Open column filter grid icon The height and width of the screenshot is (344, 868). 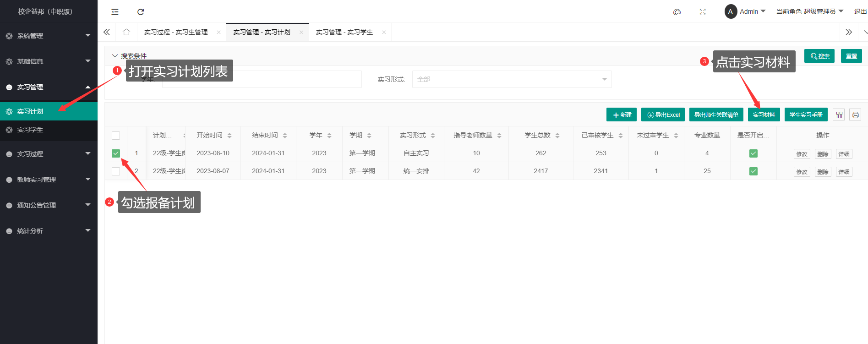pyautogui.click(x=839, y=115)
